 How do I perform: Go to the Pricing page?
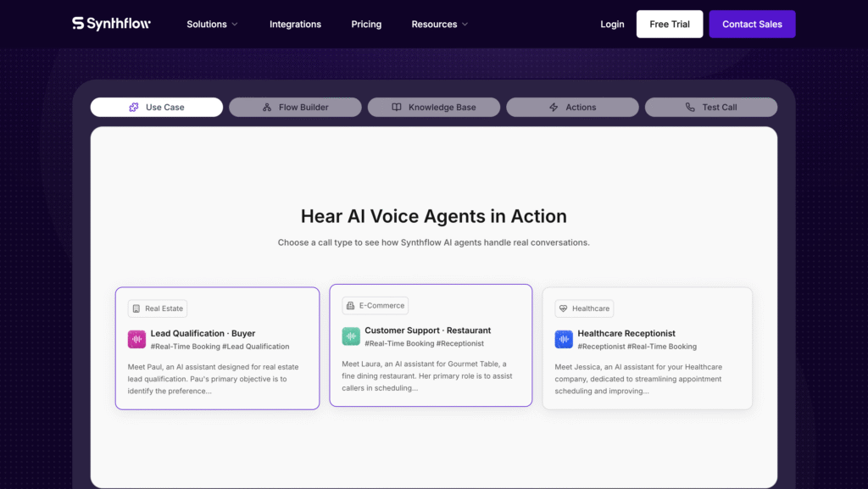tap(366, 25)
